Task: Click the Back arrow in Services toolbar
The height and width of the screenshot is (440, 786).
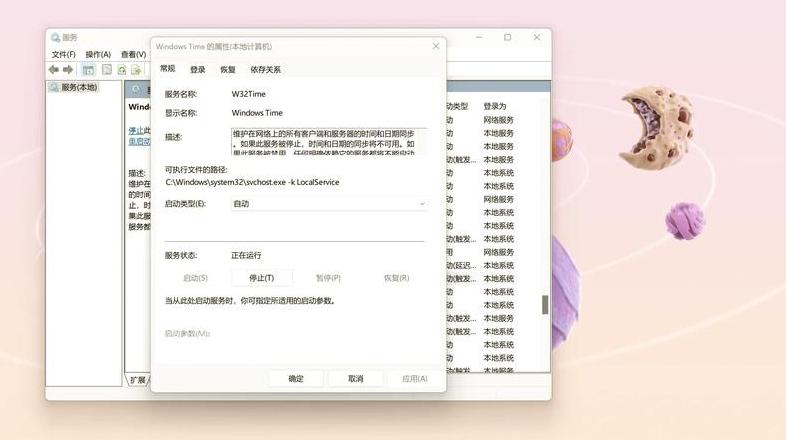Action: point(54,70)
